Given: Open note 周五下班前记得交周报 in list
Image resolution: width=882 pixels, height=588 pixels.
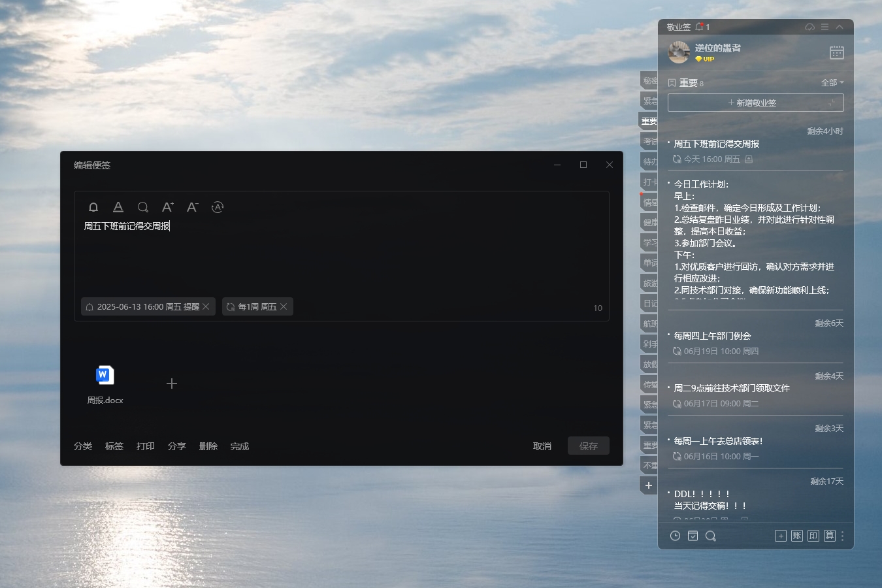Looking at the screenshot, I should [x=716, y=144].
